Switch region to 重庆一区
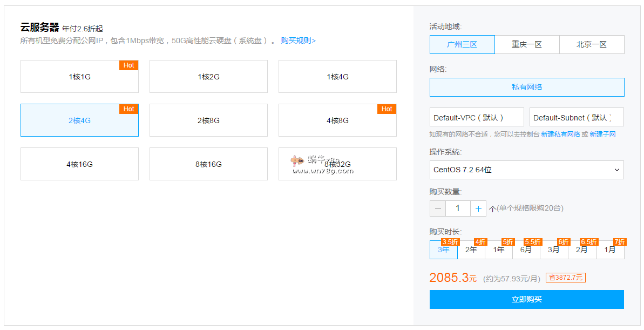 pyautogui.click(x=527, y=45)
